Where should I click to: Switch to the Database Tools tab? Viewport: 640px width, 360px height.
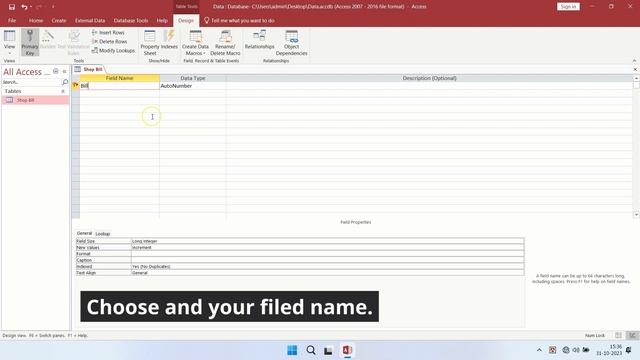[x=131, y=20]
